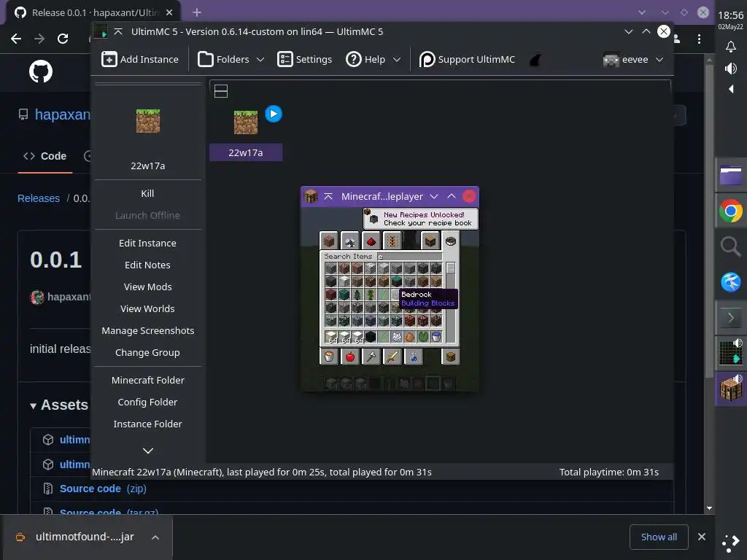This screenshot has width=747, height=560.
Task: Open search magnifier in system dock
Action: (730, 246)
